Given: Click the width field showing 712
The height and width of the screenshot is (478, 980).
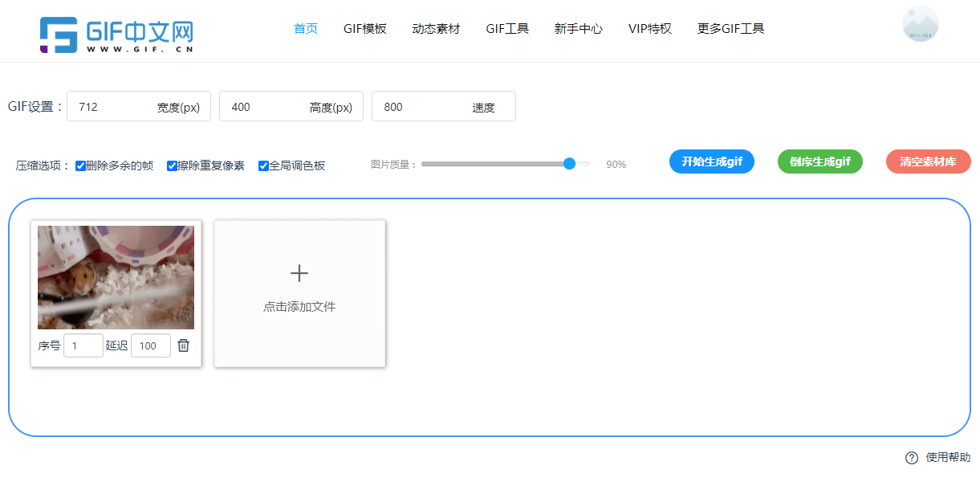Looking at the screenshot, I should (x=139, y=106).
